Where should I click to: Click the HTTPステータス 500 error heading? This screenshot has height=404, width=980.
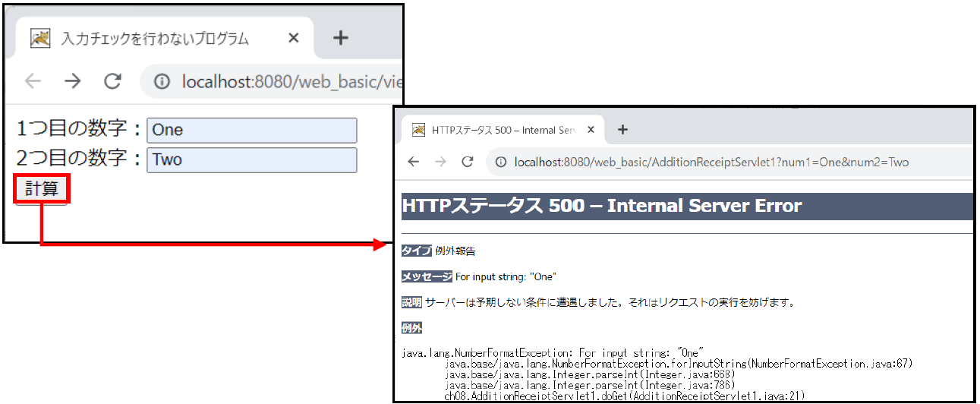click(601, 206)
